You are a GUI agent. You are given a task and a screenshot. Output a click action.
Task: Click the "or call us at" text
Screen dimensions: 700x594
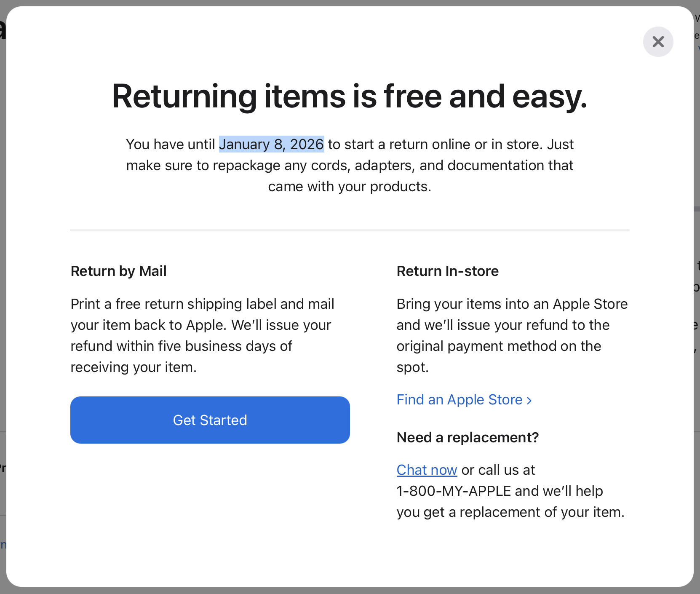coord(498,470)
